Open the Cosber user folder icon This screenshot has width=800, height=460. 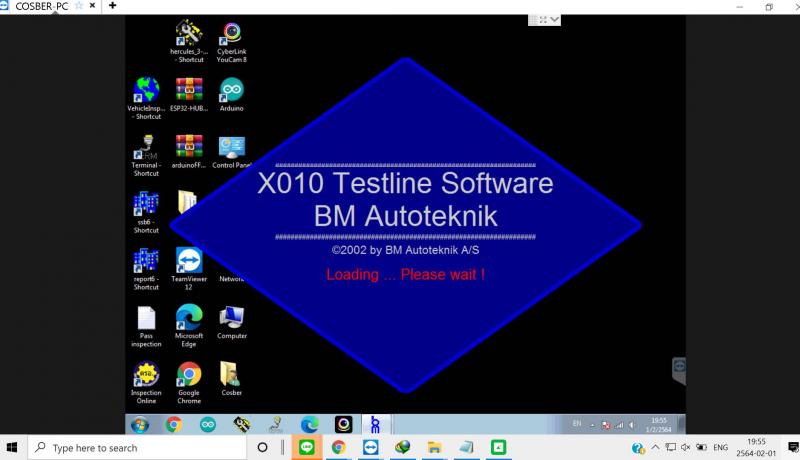click(232, 379)
